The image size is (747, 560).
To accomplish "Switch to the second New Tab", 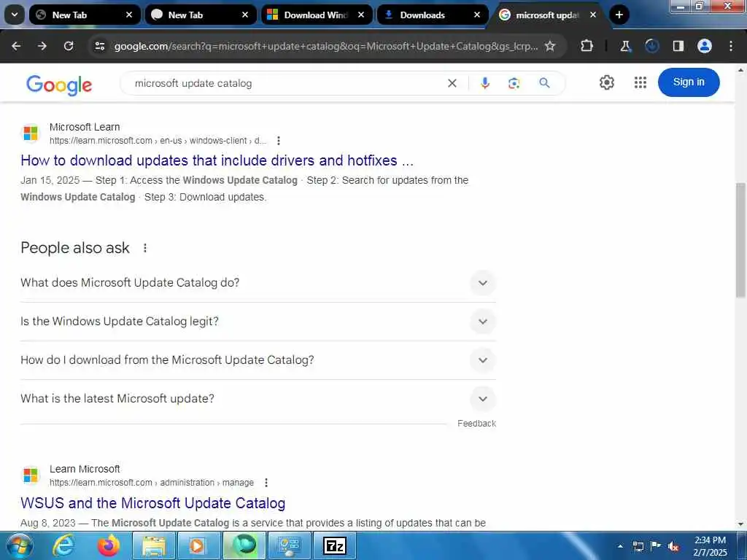I will (x=201, y=15).
